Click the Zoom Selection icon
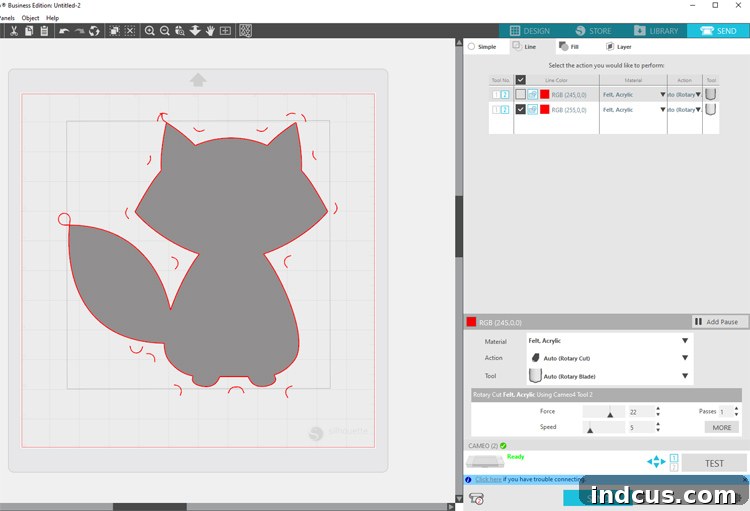750x511 pixels. [180, 31]
